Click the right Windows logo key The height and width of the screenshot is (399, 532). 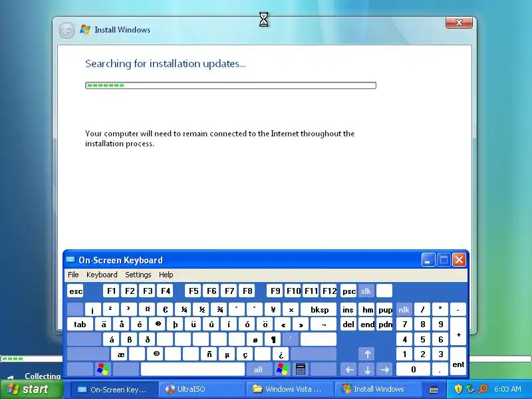tap(282, 369)
